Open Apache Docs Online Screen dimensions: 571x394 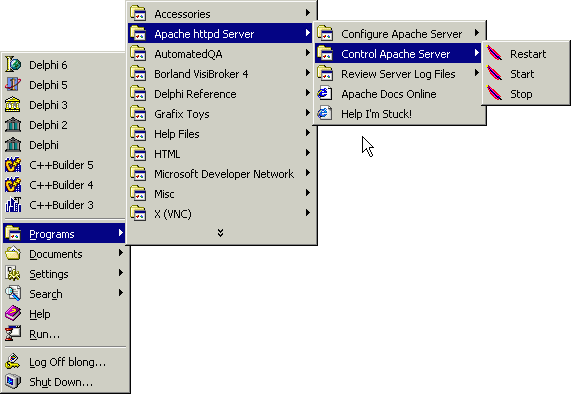pos(399,94)
